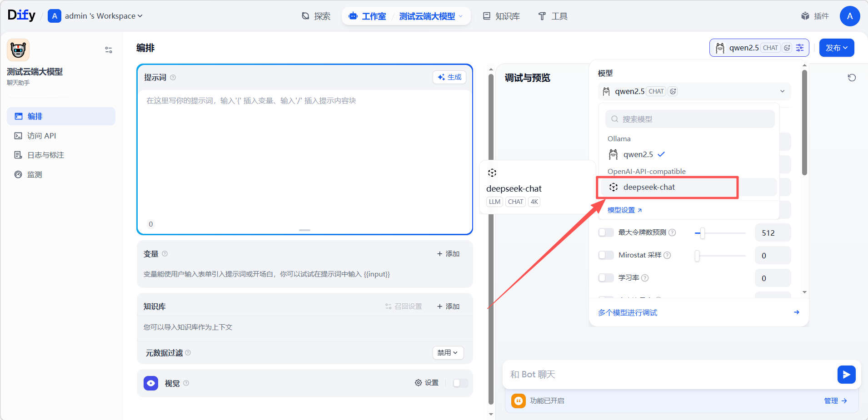Viewport: 868px width, 420px height.
Task: Enable the 最大令牌数预测 toggle
Action: click(x=606, y=232)
